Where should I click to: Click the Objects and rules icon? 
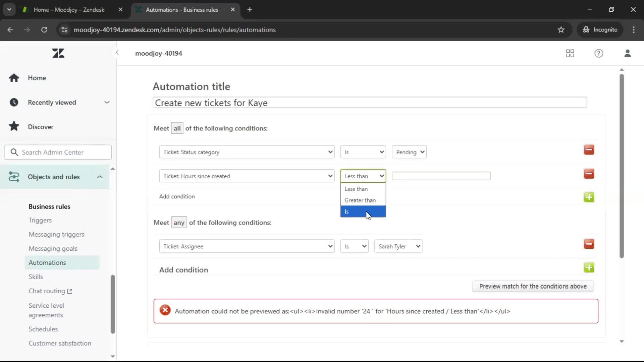point(14,177)
